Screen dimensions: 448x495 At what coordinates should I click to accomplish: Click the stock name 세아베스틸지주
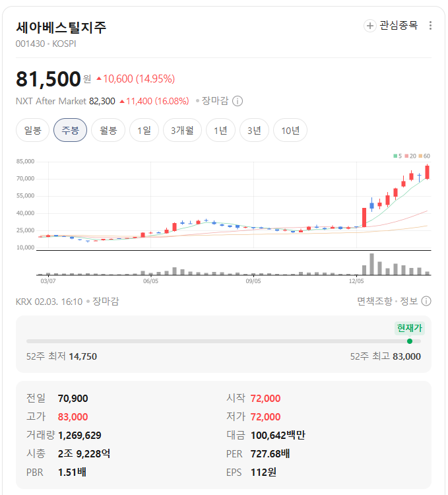61,27
